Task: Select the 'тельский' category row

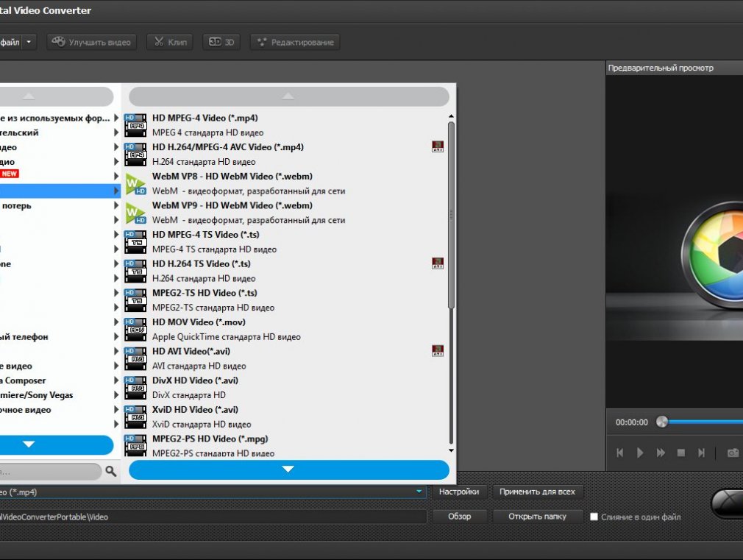Action: coord(60,132)
